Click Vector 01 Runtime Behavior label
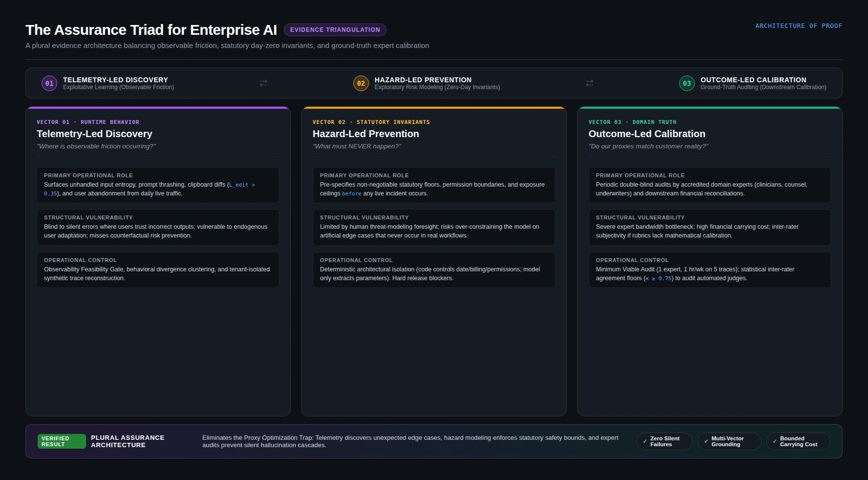 pos(88,122)
